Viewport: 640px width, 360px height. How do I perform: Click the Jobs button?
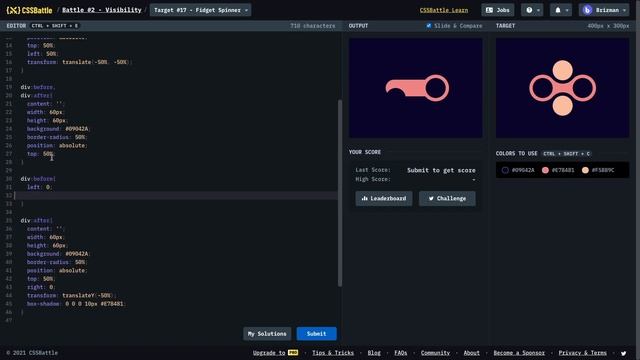tap(498, 10)
